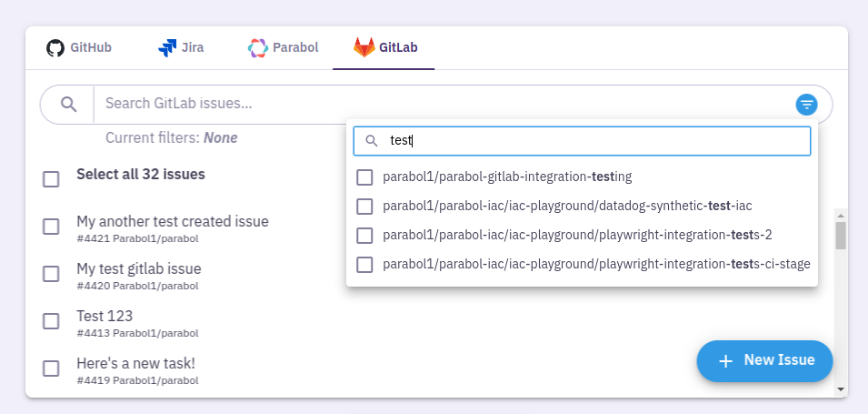Toggle the datadog-synthetic-test-iac checkbox

click(x=364, y=206)
